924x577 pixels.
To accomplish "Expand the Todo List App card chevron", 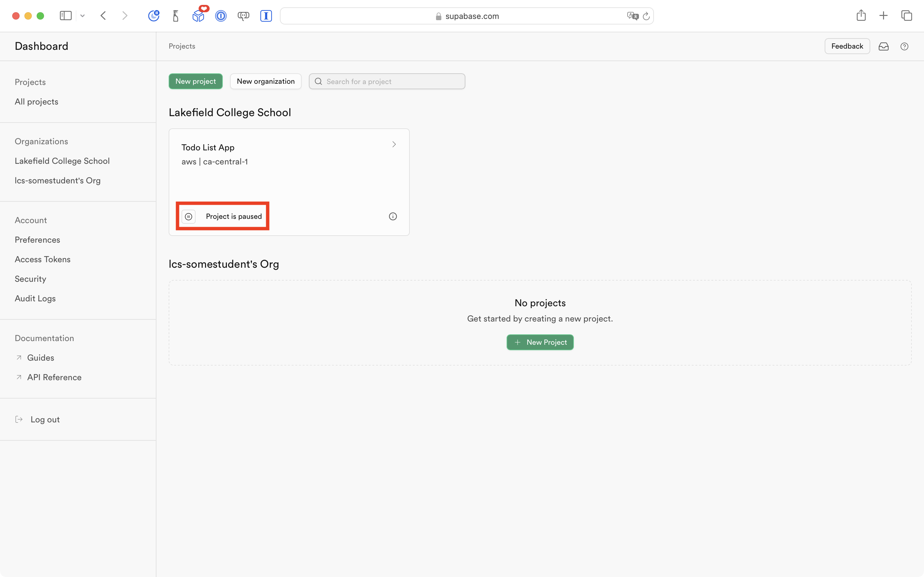I will [x=394, y=144].
